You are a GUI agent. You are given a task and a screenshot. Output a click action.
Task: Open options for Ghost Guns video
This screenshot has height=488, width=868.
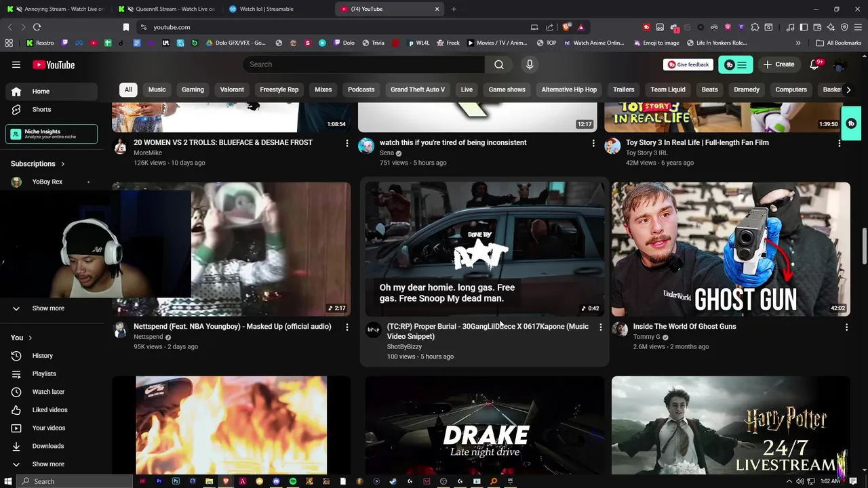[846, 327]
